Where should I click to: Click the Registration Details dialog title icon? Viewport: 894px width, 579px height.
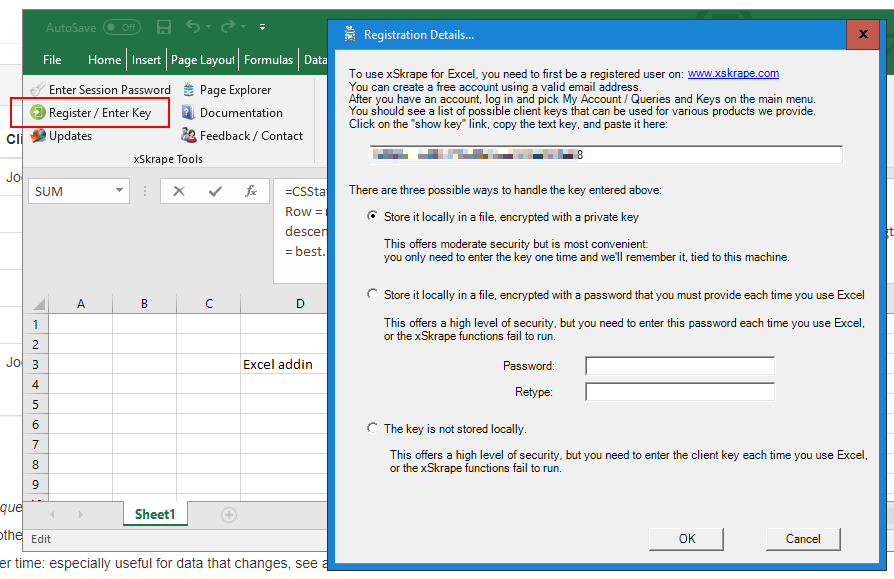click(350, 34)
